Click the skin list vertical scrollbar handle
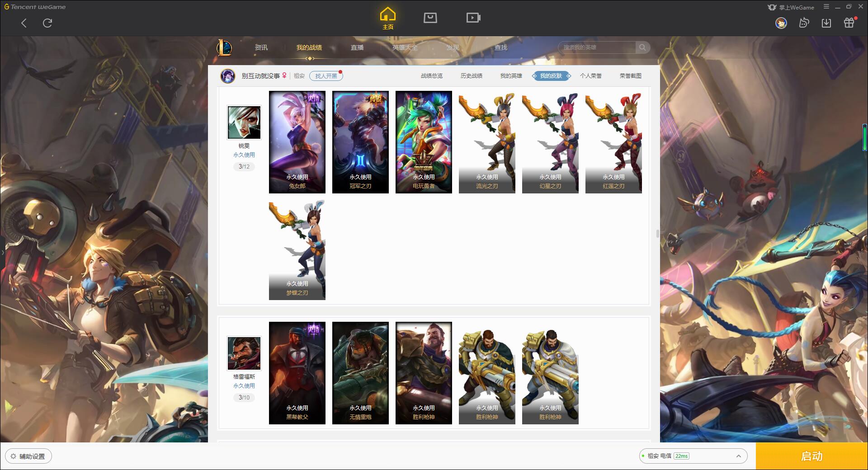Image resolution: width=868 pixels, height=470 pixels. (x=657, y=234)
